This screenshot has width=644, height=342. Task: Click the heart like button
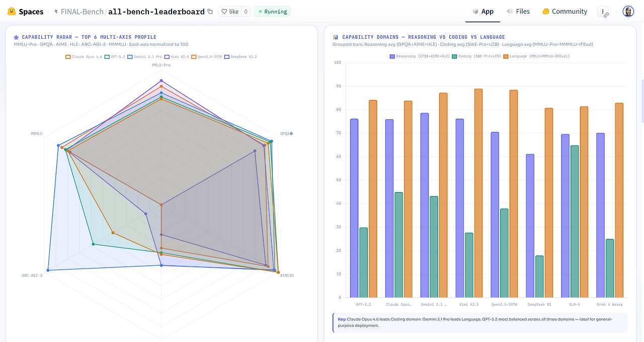pyautogui.click(x=229, y=12)
